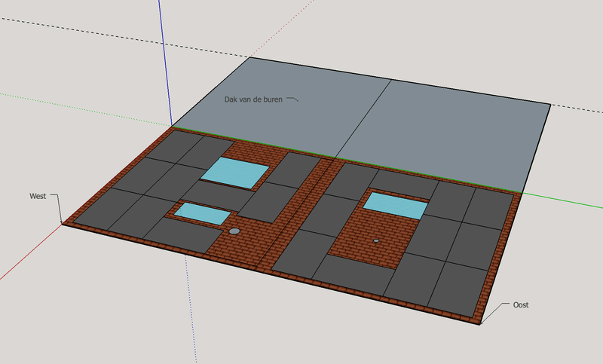Select the small round vent on east roof
The width and height of the screenshot is (603, 364).
click(x=376, y=240)
